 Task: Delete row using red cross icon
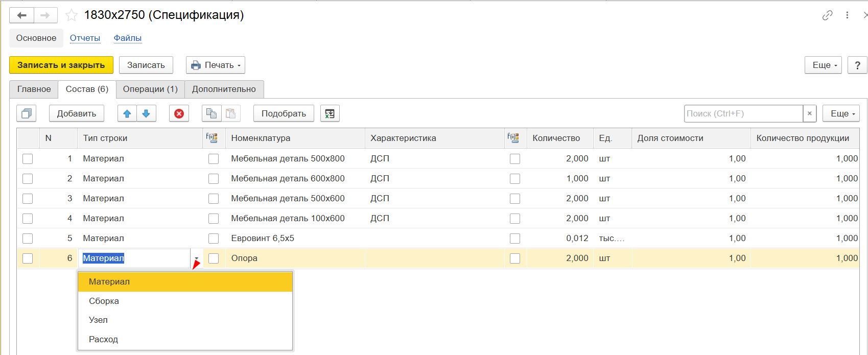tap(179, 113)
